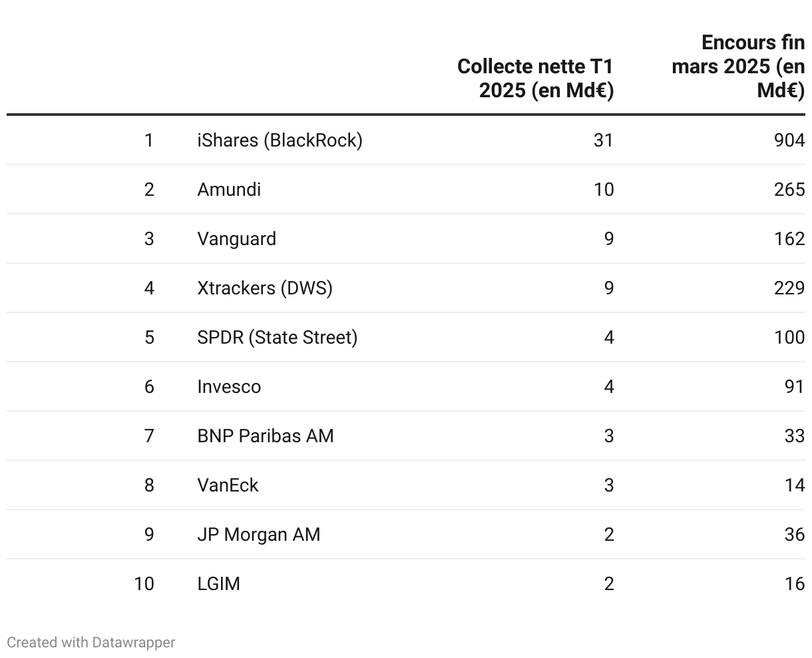Select the SPDR (State Street) row name
The image size is (812, 658).
pyautogui.click(x=277, y=338)
